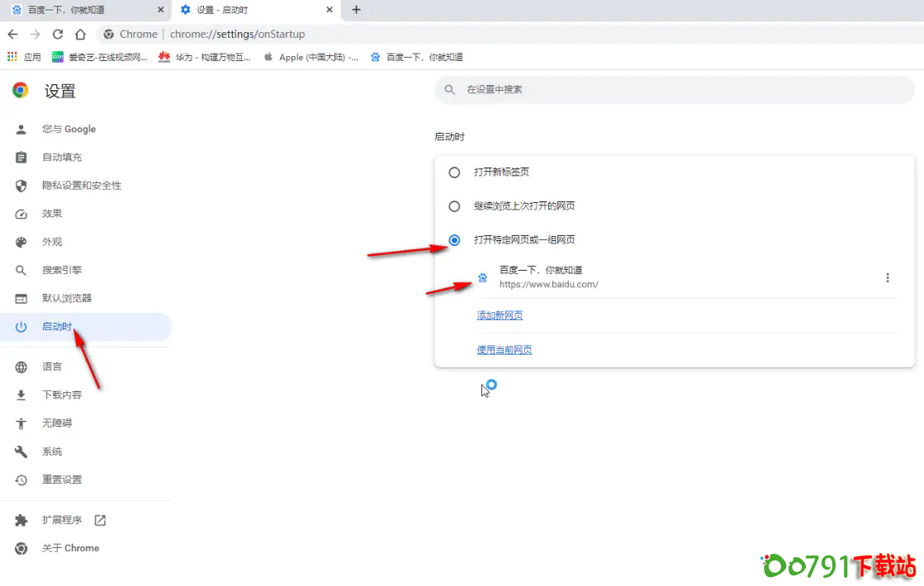Screen dimensions: 924x586
Task: Go to the browser home page icon
Action: (x=80, y=34)
